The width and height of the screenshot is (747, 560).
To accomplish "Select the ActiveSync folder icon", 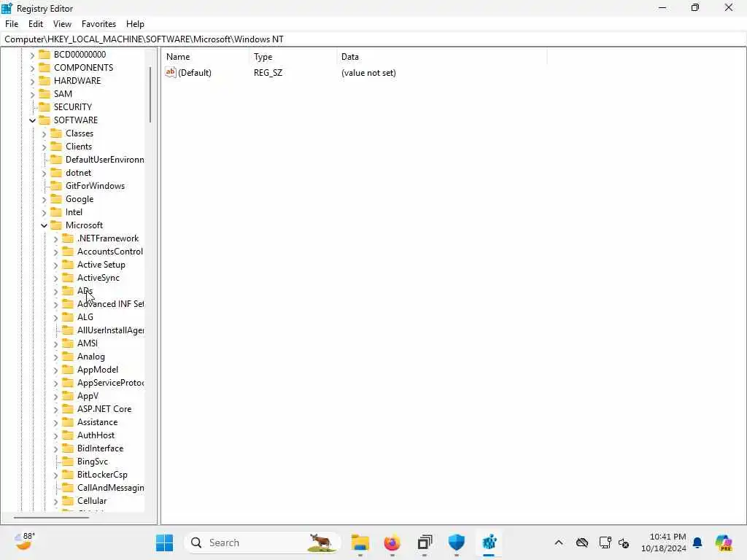I will [x=68, y=278].
